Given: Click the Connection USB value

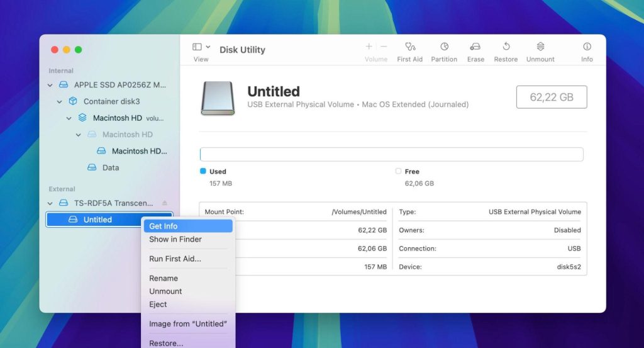Looking at the screenshot, I should [574, 249].
